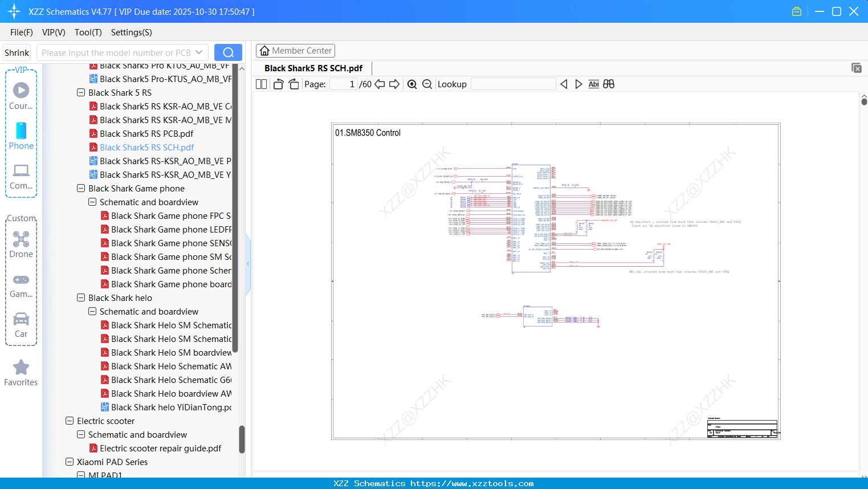Image resolution: width=868 pixels, height=489 pixels.
Task: Collapse the Black Shark 5 RS folder
Action: pos(81,92)
